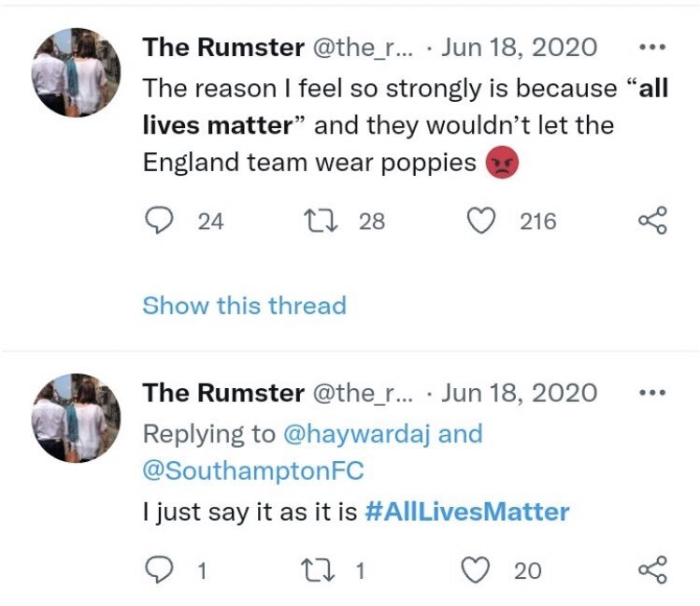Click Show this thread link
This screenshot has height=606, width=700.
(x=244, y=306)
